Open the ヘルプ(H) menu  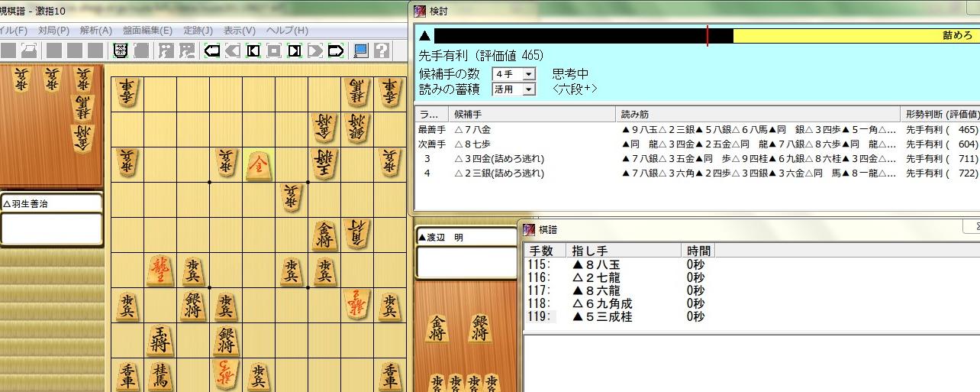click(287, 31)
